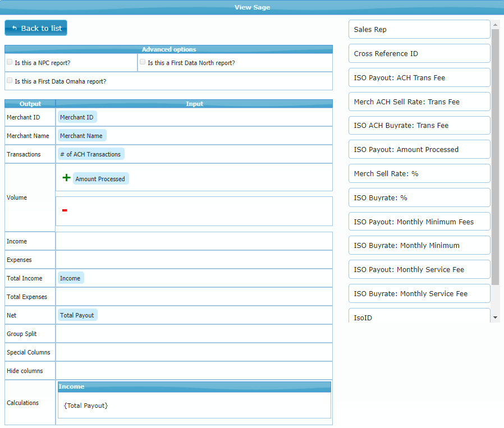504x428 pixels.
Task: Enable the NPC report checkbox
Action: click(x=10, y=62)
